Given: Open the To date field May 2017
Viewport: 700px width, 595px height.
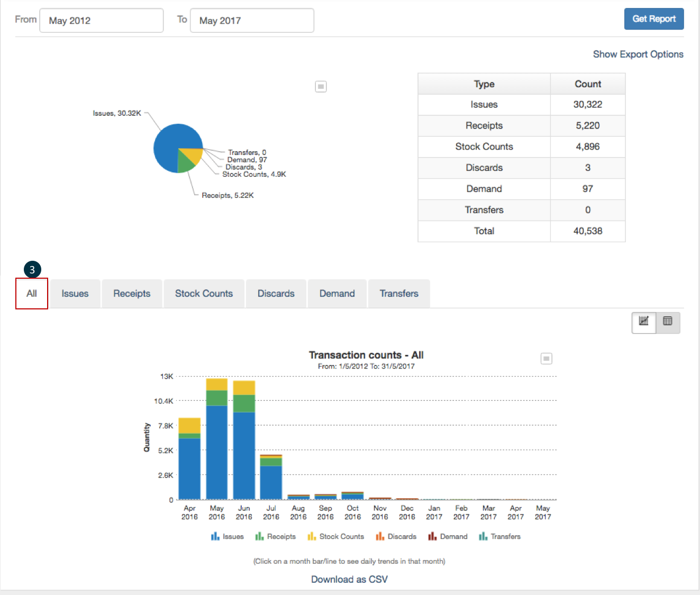Looking at the screenshot, I should (252, 20).
